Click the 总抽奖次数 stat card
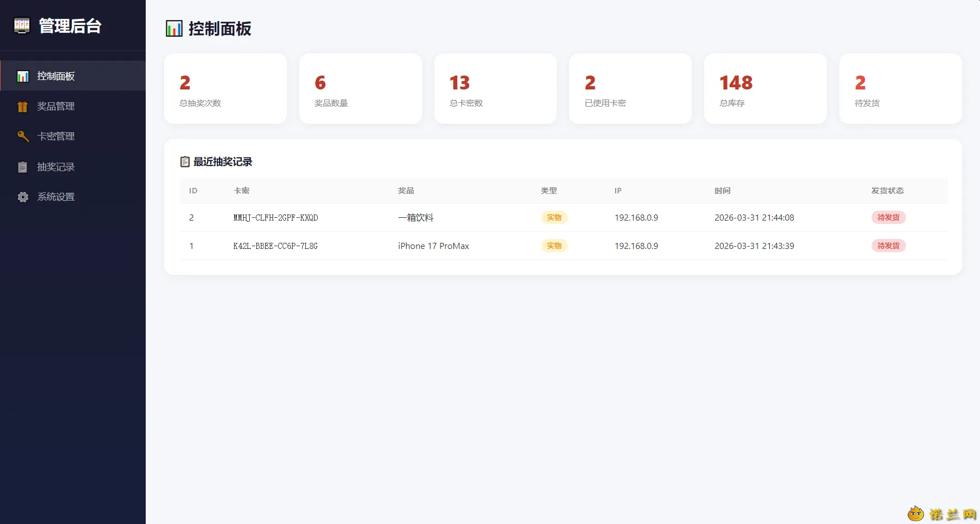Screen dimensions: 980x524 coord(225,88)
